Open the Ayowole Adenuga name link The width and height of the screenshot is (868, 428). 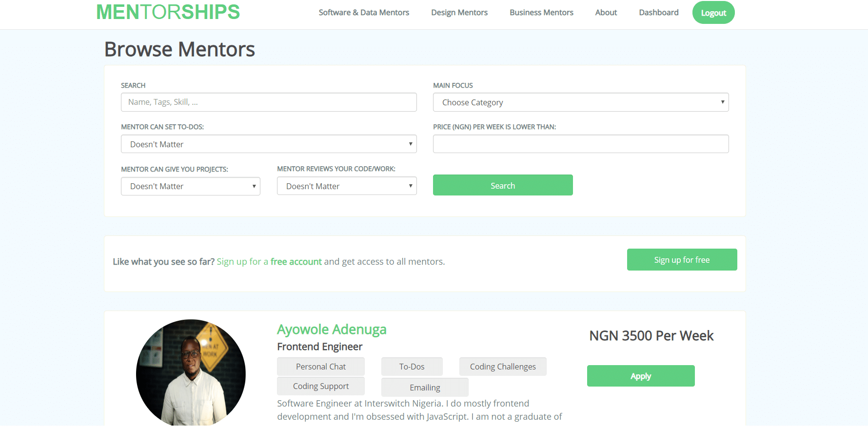click(332, 330)
